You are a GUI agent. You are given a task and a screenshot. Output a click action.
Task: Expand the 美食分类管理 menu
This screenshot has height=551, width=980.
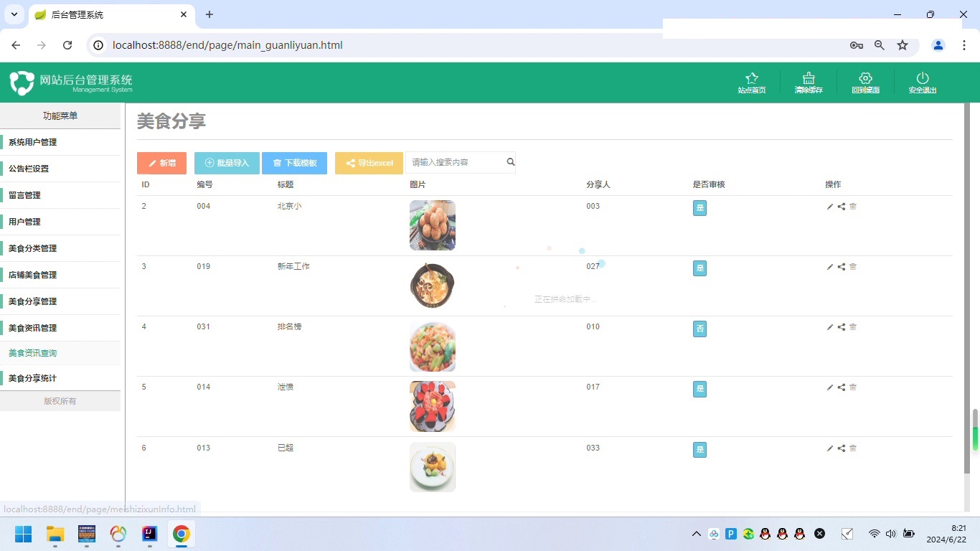pos(60,248)
